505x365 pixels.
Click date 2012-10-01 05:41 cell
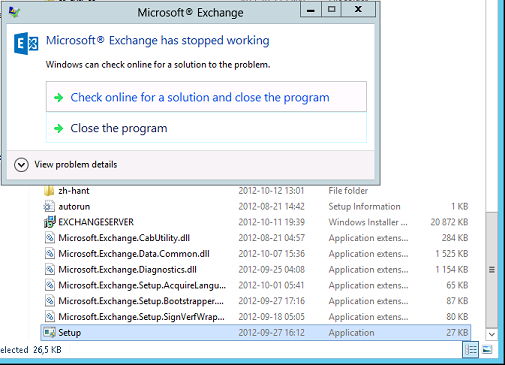[271, 285]
